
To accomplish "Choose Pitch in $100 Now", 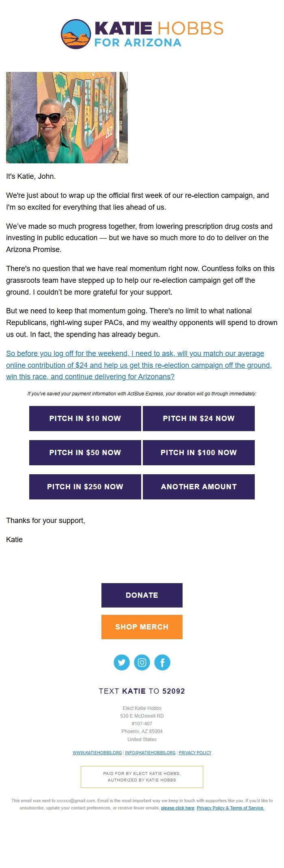I will coord(199,453).
